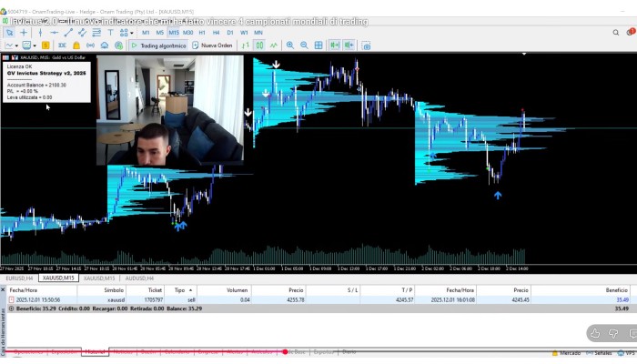Screen dimensions: 637x364
Task: Select the crosshair cursor tool
Action: point(24,33)
